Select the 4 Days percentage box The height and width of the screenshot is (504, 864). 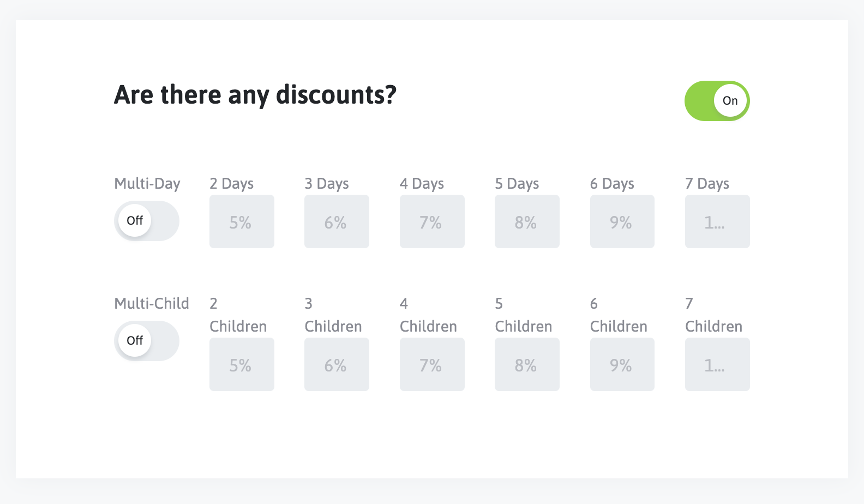(432, 221)
